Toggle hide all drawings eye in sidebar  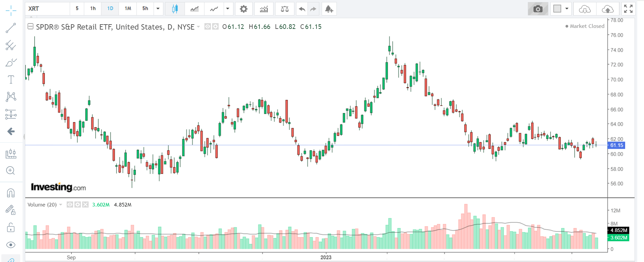pos(11,245)
